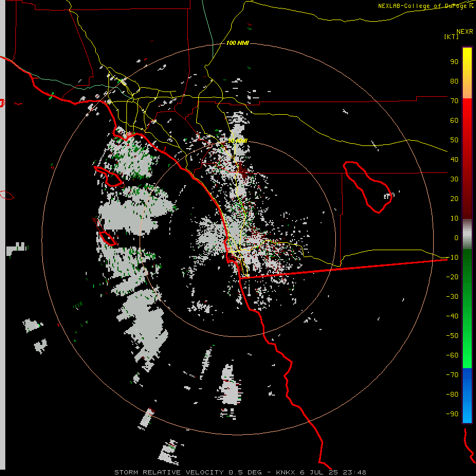Click the 23:48 timestamp in the caption
The image size is (476, 476).
[x=354, y=472]
